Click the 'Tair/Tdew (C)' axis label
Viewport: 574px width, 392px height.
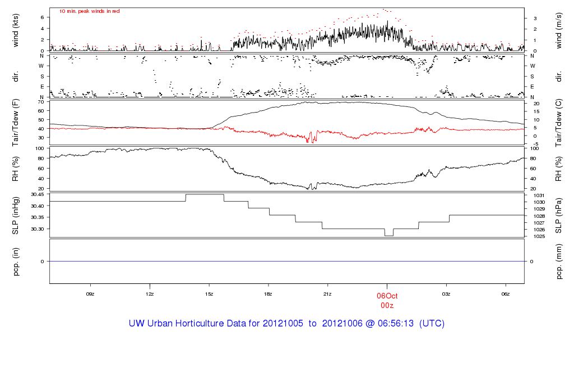coord(558,123)
